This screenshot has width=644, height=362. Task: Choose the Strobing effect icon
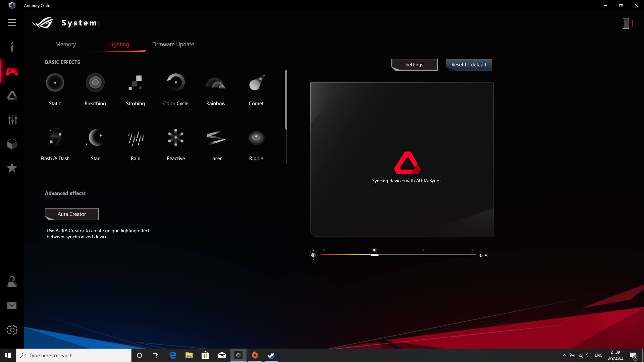click(136, 82)
